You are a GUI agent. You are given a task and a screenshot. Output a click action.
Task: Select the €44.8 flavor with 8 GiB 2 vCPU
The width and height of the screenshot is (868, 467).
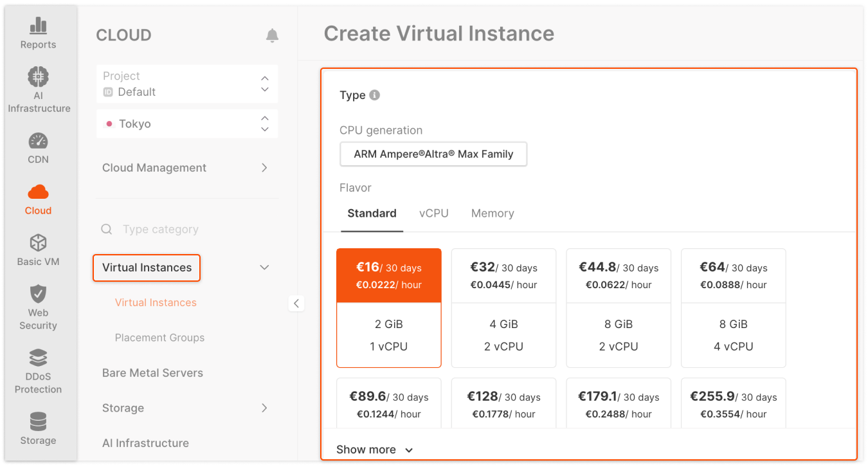(x=619, y=308)
